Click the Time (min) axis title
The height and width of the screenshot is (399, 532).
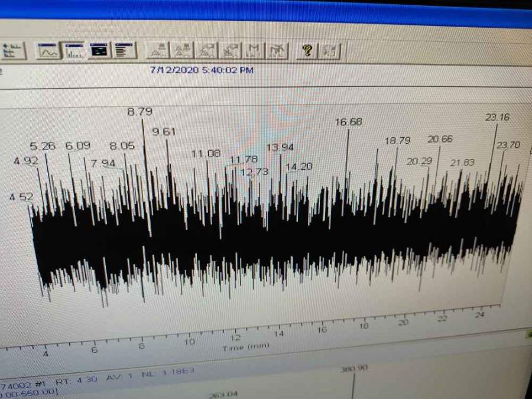(x=246, y=347)
